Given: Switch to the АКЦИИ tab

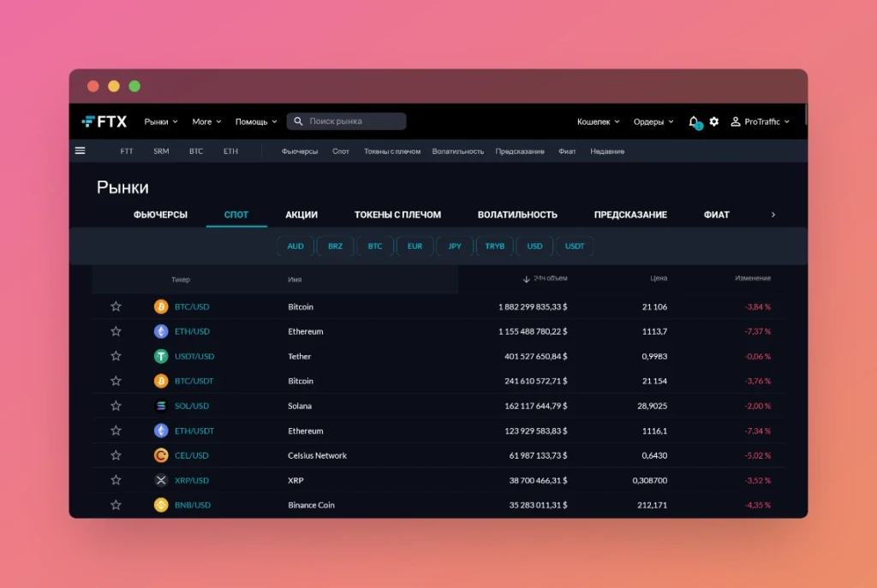Looking at the screenshot, I should [x=301, y=215].
